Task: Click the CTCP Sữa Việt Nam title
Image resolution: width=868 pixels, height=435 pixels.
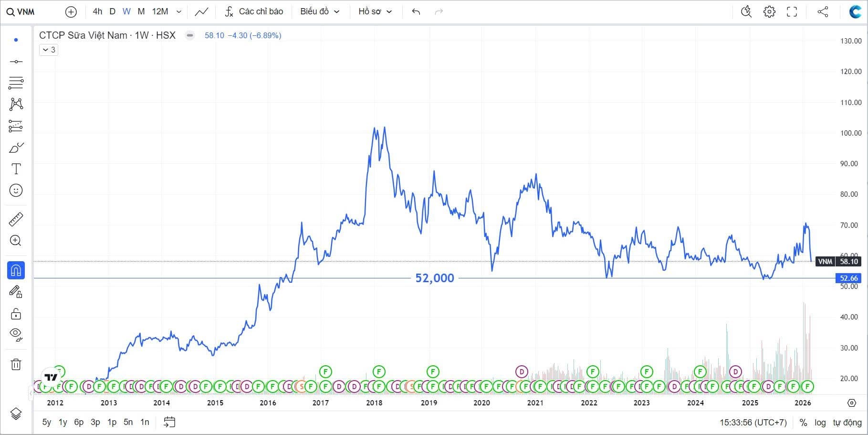Action: [83, 35]
